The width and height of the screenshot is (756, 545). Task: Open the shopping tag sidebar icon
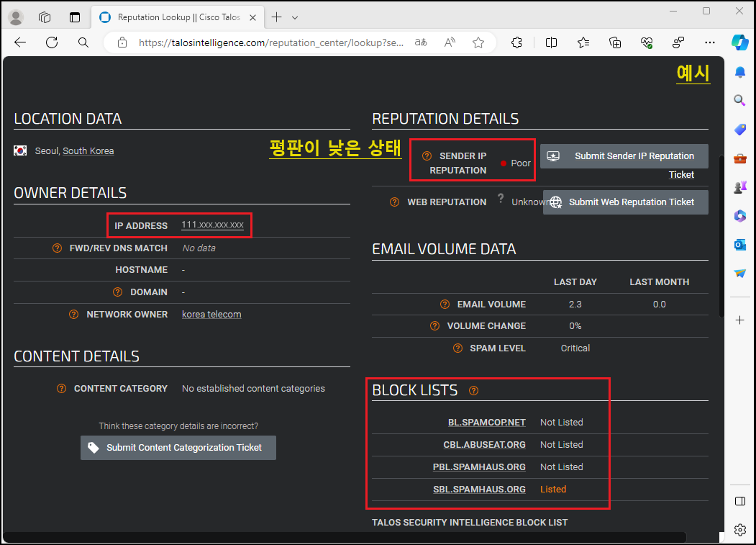point(740,130)
